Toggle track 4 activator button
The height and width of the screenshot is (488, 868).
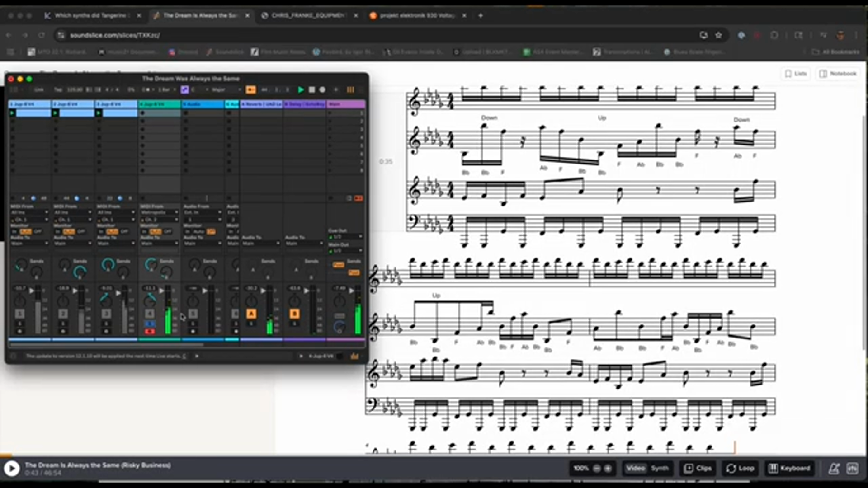(150, 314)
